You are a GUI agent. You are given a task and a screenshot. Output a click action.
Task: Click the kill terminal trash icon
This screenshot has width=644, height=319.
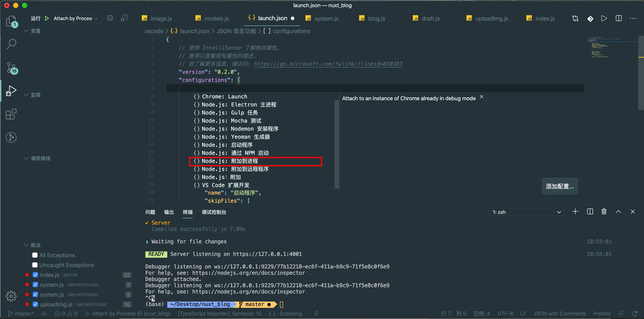point(604,212)
